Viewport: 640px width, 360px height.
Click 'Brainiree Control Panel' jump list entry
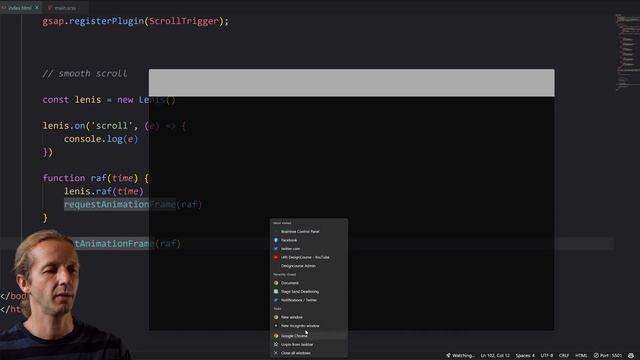pyautogui.click(x=300, y=231)
